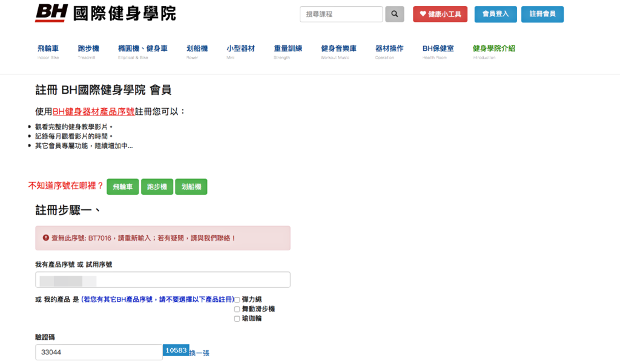Click the BH 國際健身學院 logo

coord(105,13)
